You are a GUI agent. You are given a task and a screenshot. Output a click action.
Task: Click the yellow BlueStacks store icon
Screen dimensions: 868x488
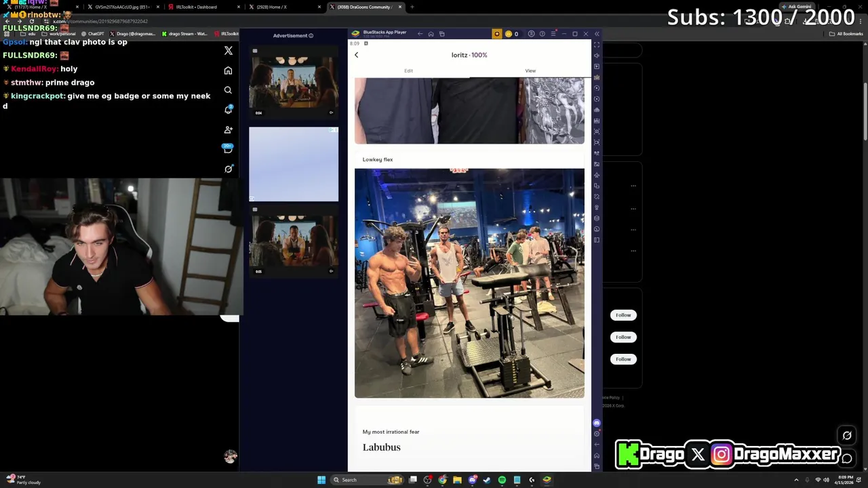point(496,34)
